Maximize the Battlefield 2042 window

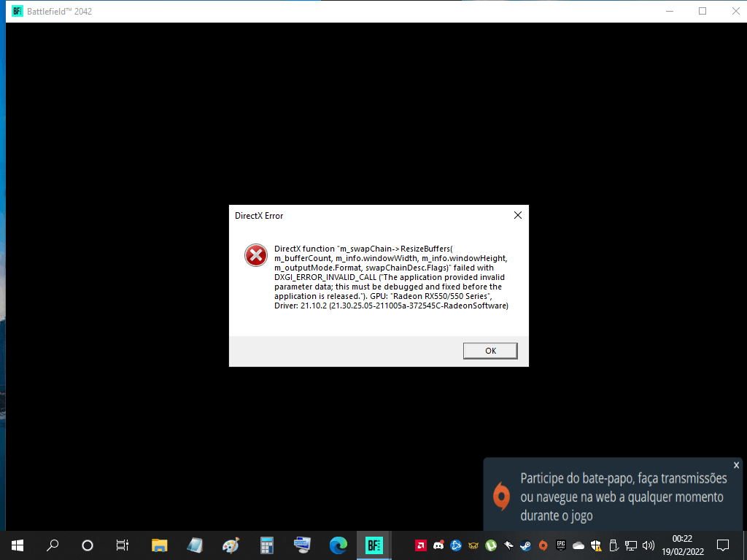(703, 11)
